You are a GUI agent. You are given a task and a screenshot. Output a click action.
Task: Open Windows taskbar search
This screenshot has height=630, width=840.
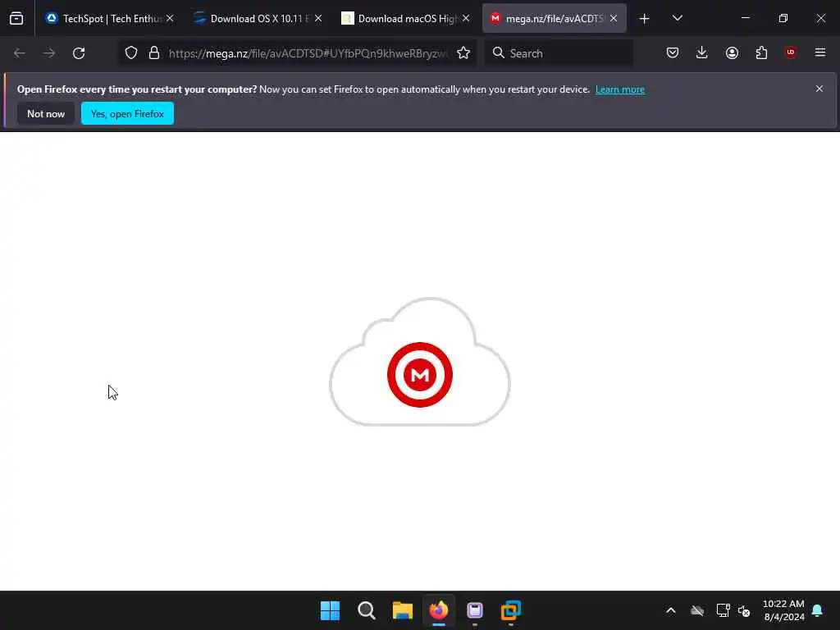(x=367, y=610)
